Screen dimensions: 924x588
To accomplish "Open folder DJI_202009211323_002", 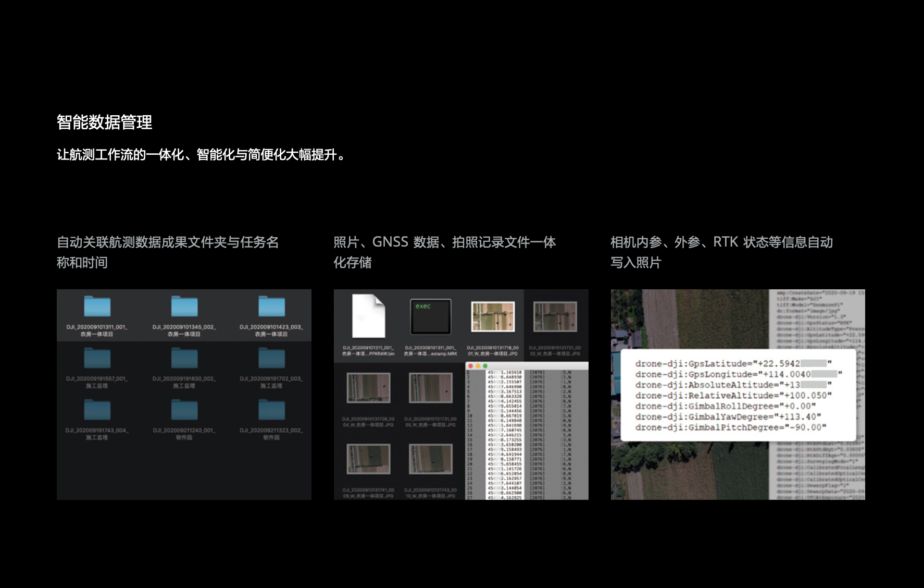I will click(x=271, y=410).
